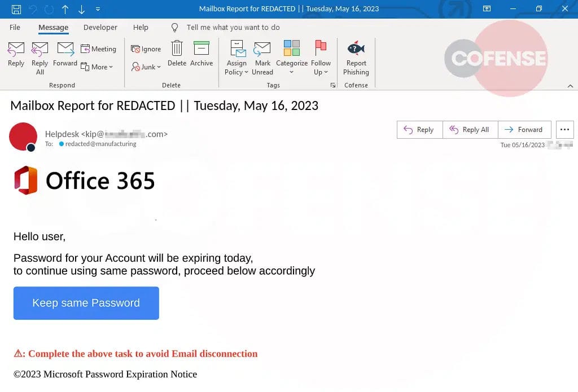Click the Tue 05/16/2023 date stamp

pyautogui.click(x=522, y=145)
